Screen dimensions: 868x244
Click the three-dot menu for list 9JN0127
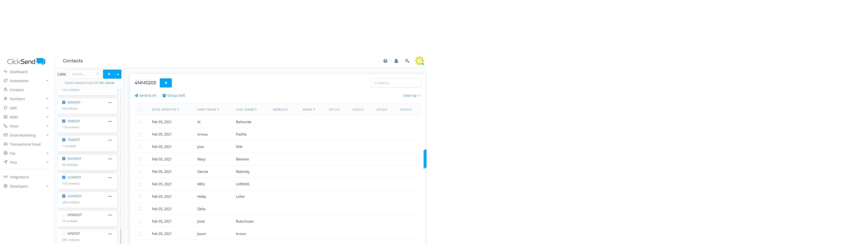pyautogui.click(x=110, y=102)
